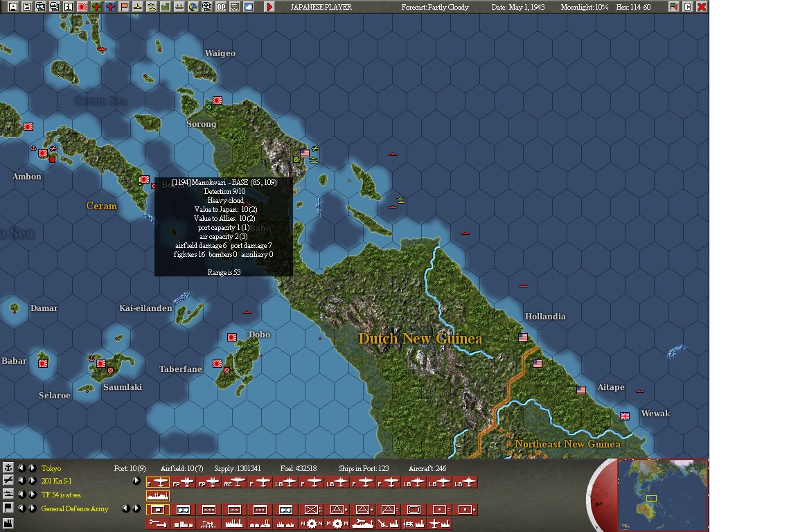
Task: Click the mini-map in the bottom right corner
Action: [x=662, y=495]
